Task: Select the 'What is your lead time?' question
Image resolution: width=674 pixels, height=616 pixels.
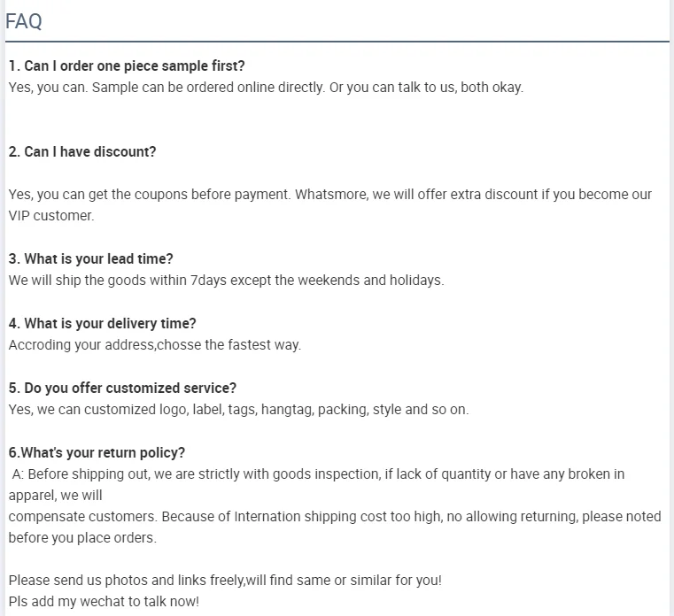Action: (x=91, y=259)
